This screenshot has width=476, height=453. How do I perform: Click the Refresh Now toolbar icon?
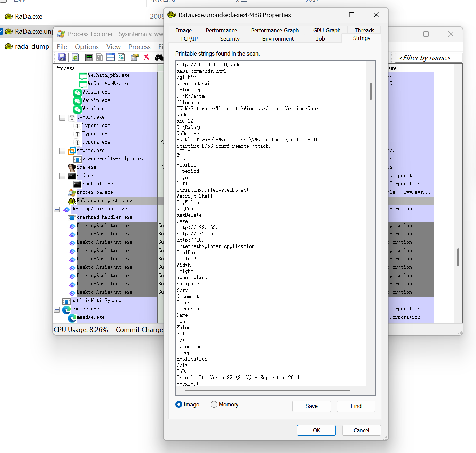click(x=75, y=57)
